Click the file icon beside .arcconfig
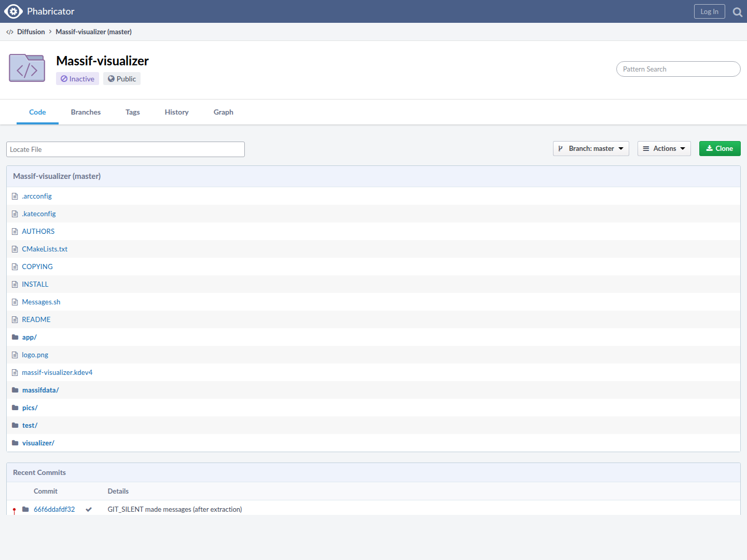Image resolution: width=747 pixels, height=560 pixels. coord(15,197)
